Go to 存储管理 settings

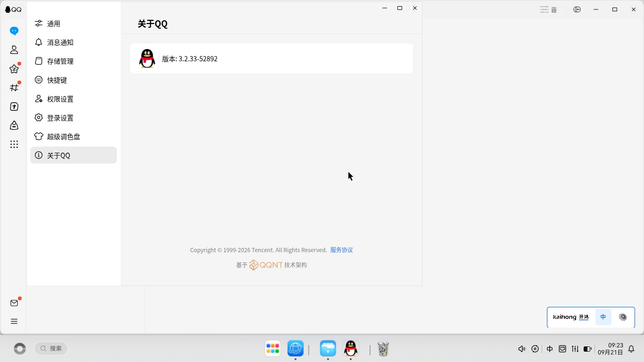point(74,61)
